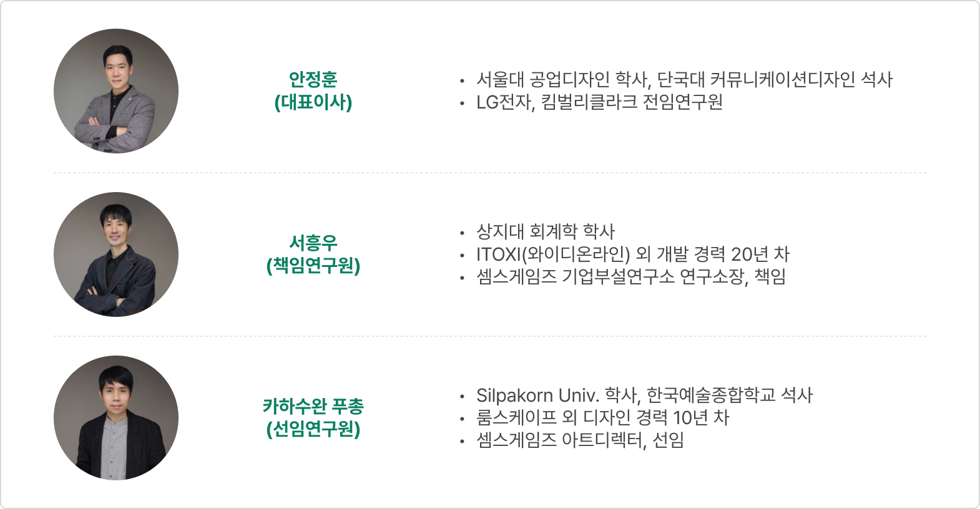Click the (선임연구원) title text

pos(313,429)
